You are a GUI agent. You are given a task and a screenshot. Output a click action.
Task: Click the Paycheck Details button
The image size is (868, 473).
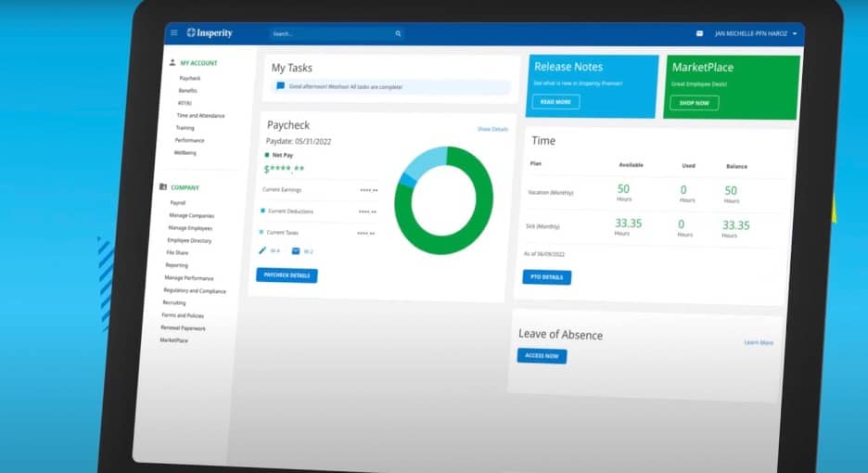pyautogui.click(x=287, y=275)
